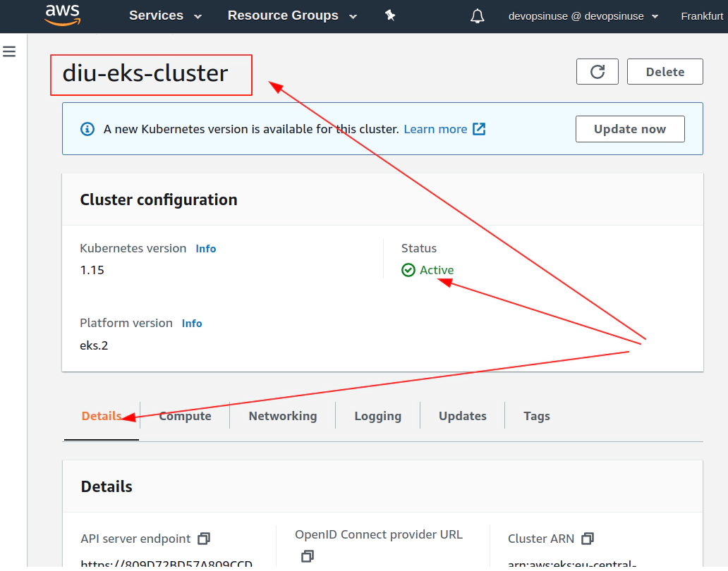Refresh the cluster page

click(x=597, y=71)
